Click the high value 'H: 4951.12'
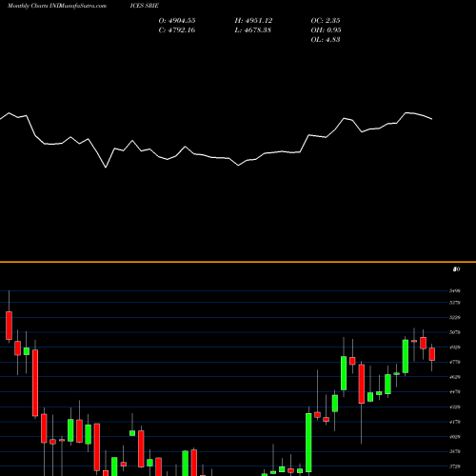Viewport: 476px width, 476px height. point(253,21)
